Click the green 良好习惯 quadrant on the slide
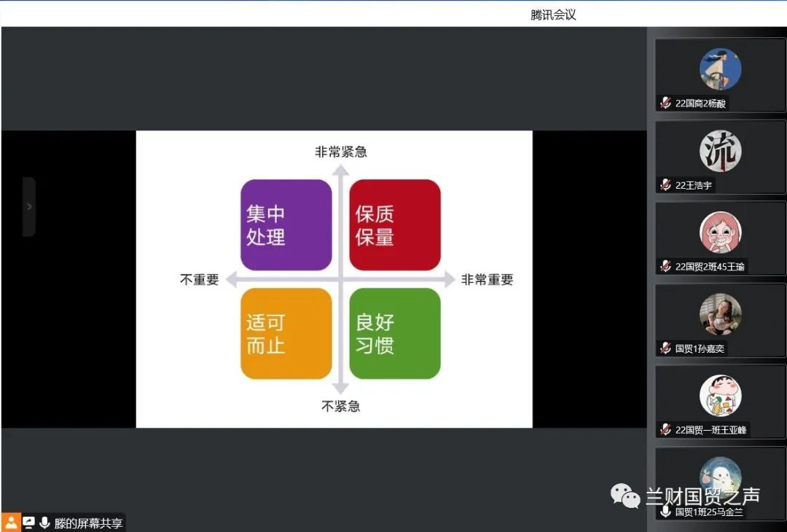The height and width of the screenshot is (532, 787). [395, 334]
